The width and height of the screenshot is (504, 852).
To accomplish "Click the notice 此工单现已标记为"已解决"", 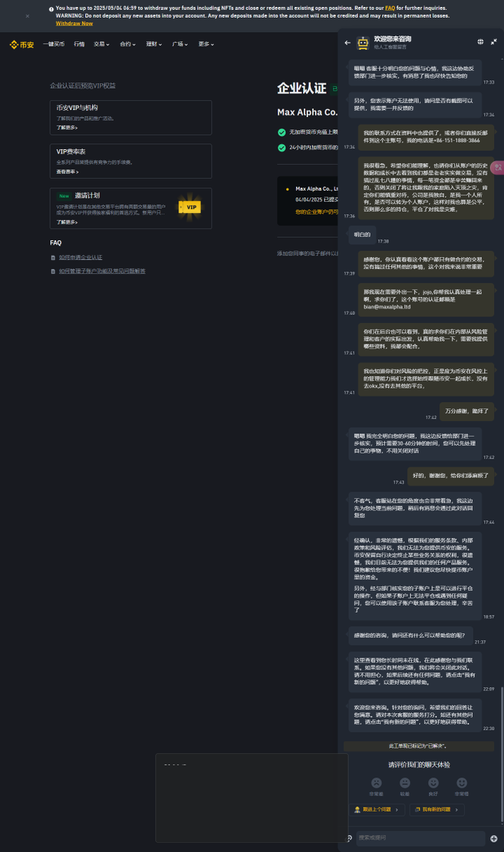I will click(x=418, y=746).
